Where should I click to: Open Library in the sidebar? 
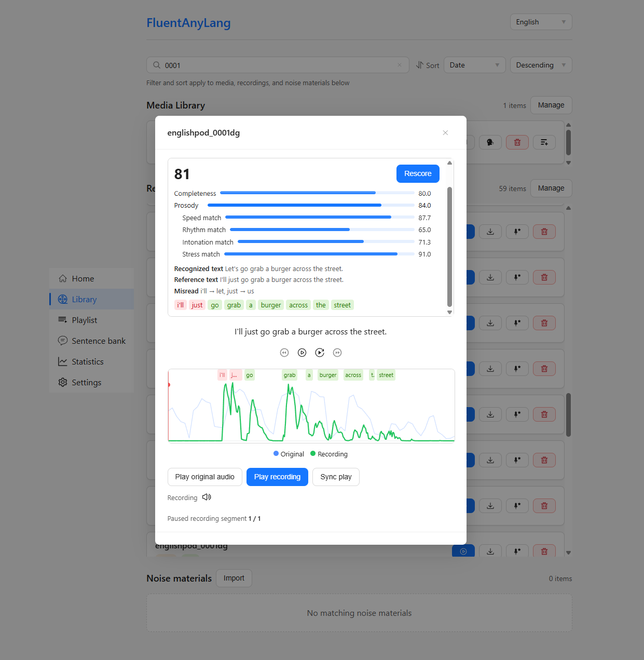click(x=91, y=299)
